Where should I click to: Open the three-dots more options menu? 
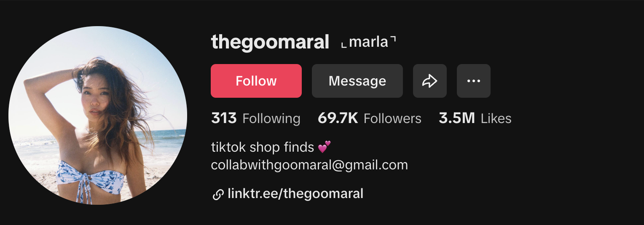[x=474, y=81]
